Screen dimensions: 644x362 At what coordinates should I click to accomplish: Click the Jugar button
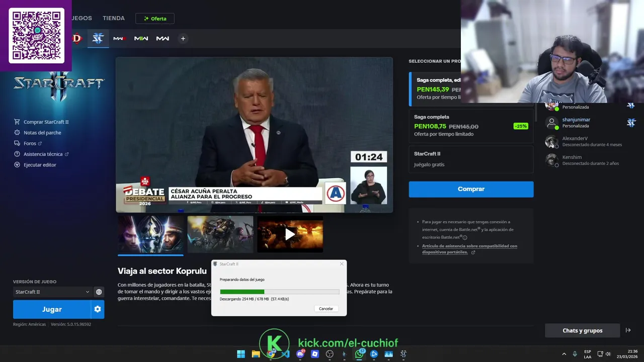pyautogui.click(x=52, y=309)
